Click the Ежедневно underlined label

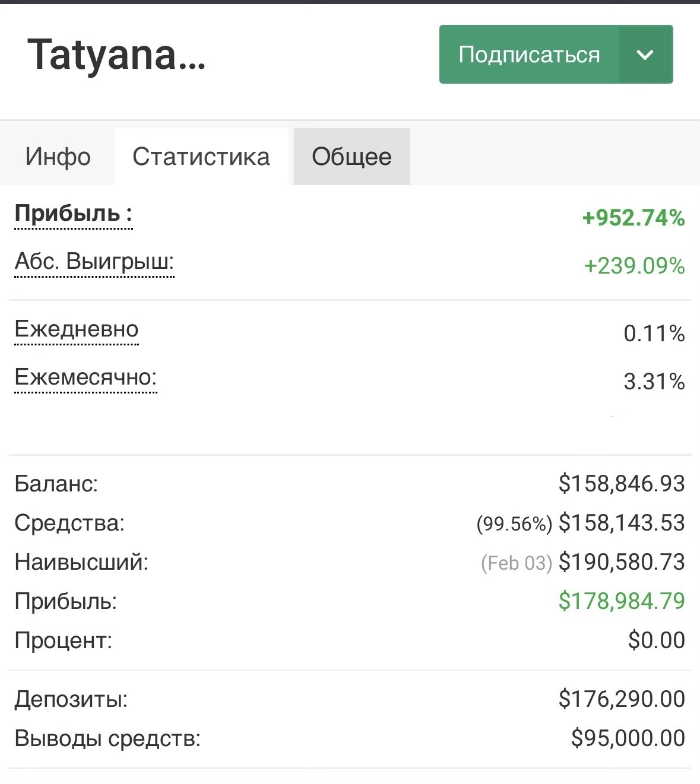(x=77, y=329)
